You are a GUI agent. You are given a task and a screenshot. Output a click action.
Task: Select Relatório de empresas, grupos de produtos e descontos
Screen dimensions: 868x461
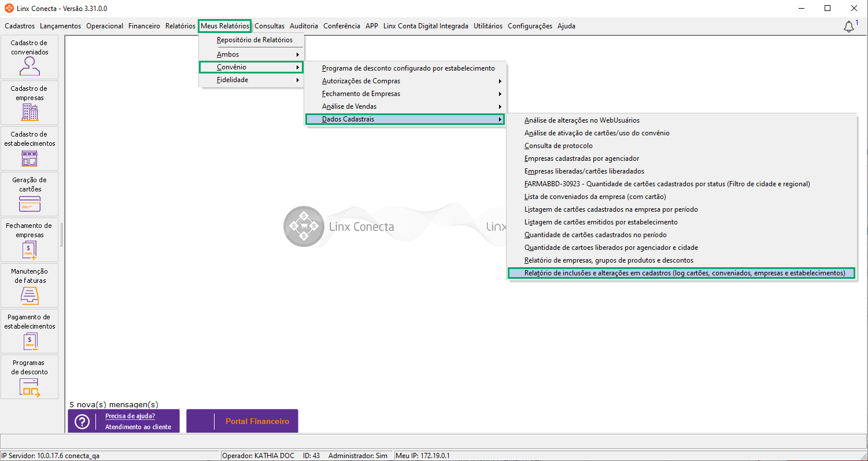(x=682, y=260)
